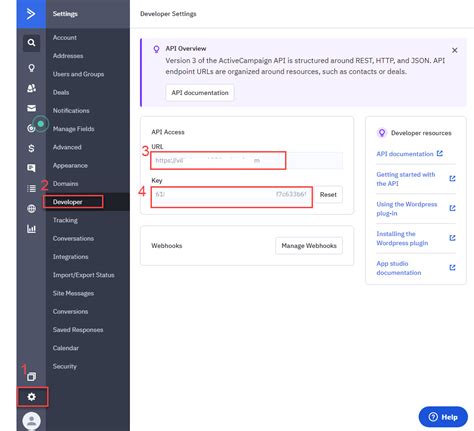Open the Lists icon in sidebar
Screen dimensions: 474x431
point(31,189)
